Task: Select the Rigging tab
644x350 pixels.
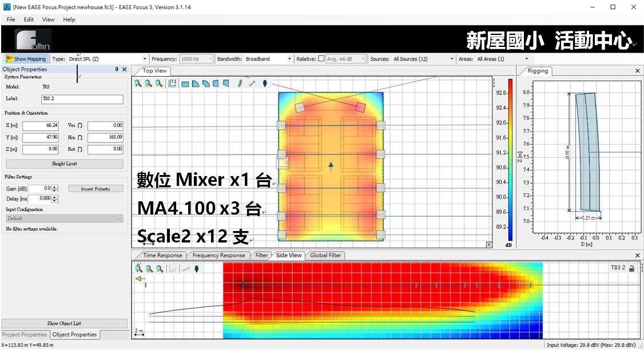Action: tap(538, 71)
